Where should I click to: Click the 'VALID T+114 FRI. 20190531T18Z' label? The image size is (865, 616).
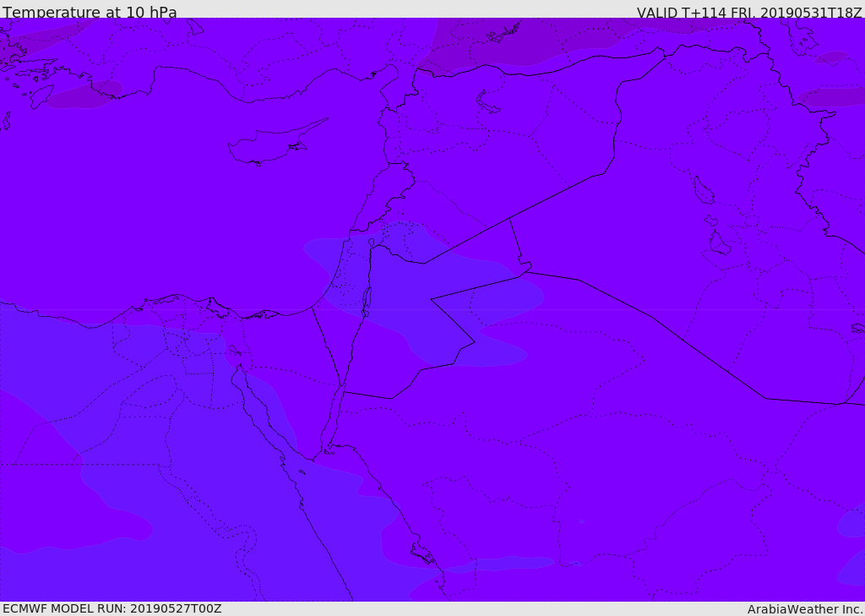[749, 12]
